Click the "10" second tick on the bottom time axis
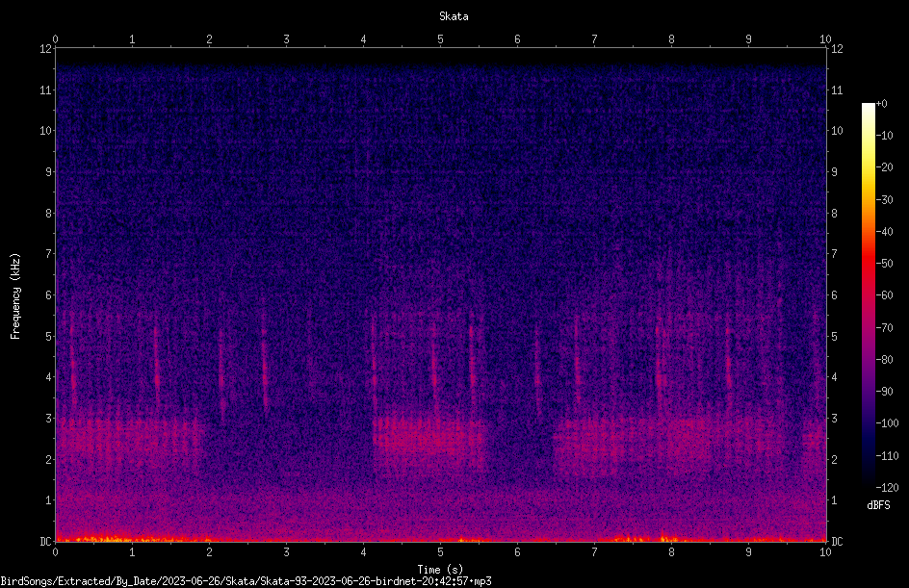The width and height of the screenshot is (909, 588). pyautogui.click(x=825, y=552)
